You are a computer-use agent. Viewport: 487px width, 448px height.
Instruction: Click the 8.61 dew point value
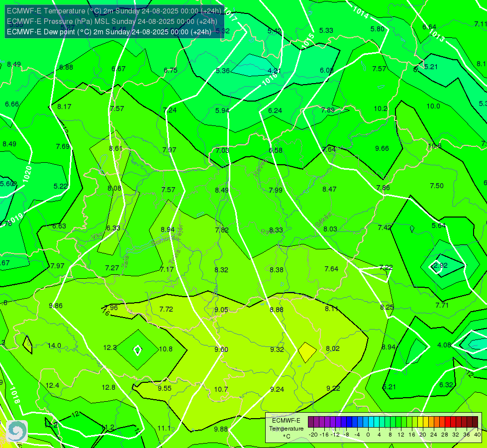click(116, 149)
